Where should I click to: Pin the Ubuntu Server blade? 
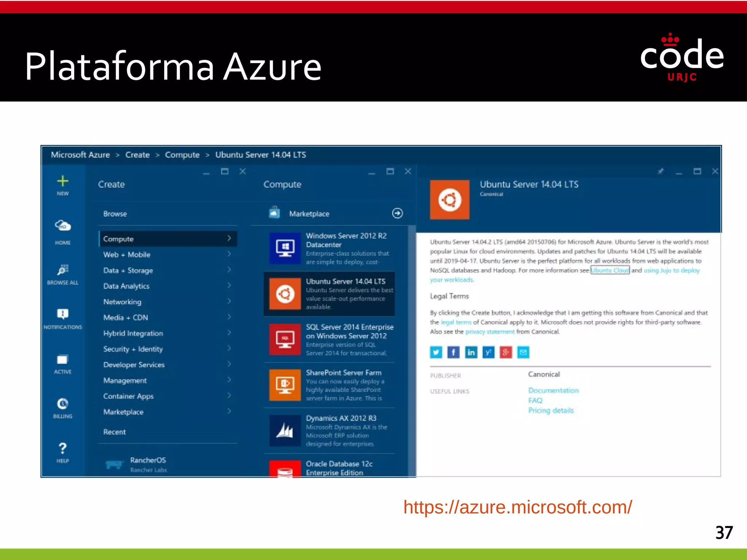(x=661, y=171)
